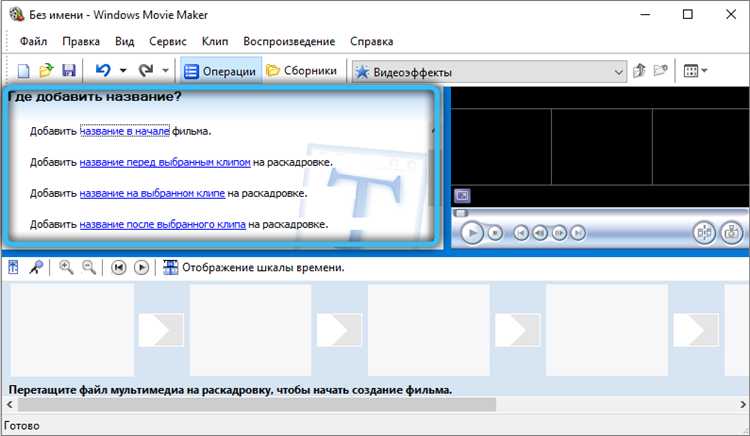750x436 pixels.
Task: Click the second storyboard transition cell
Action: tap(340, 330)
